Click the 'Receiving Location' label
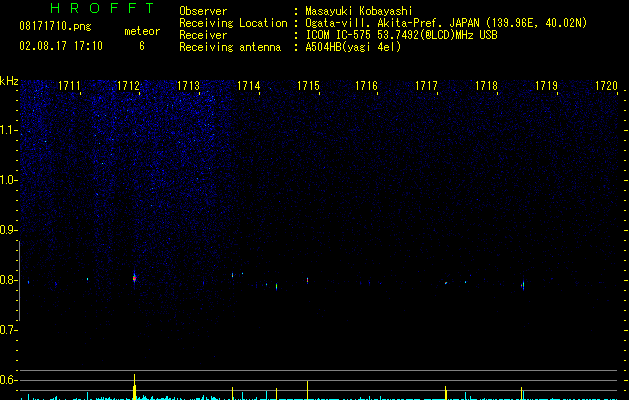The width and height of the screenshot is (629, 400). coord(233,23)
